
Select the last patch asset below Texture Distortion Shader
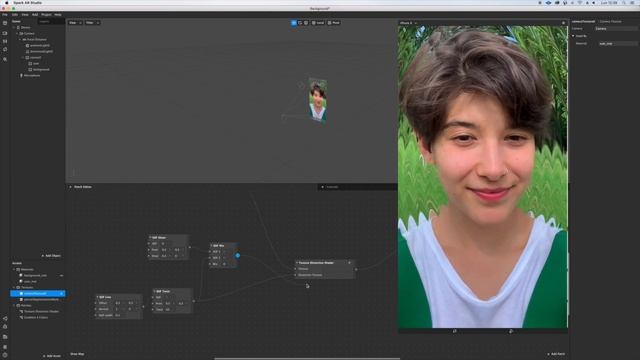tap(36, 317)
